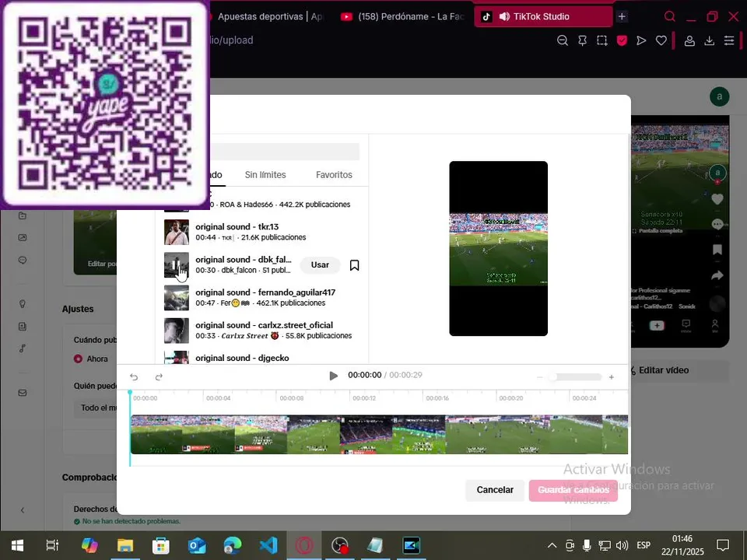Image resolution: width=747 pixels, height=560 pixels.
Task: Bookmark the dbk_falcon original sound
Action: [x=355, y=265]
